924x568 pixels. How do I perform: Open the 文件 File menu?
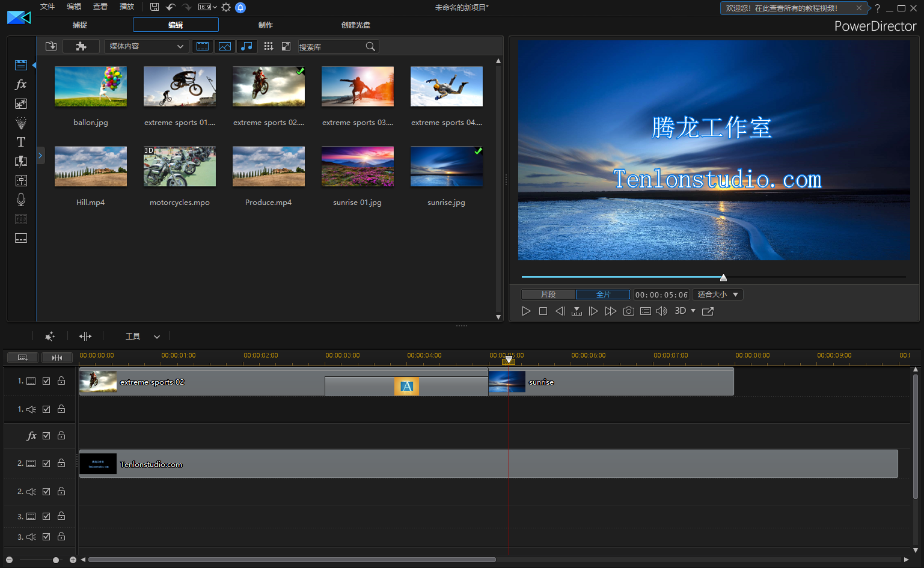point(47,7)
